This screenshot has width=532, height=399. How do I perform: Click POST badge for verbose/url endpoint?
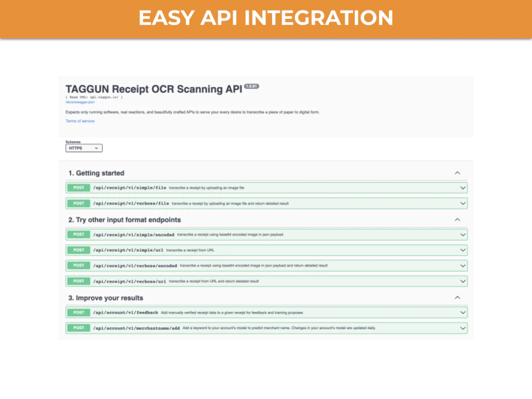tap(79, 282)
